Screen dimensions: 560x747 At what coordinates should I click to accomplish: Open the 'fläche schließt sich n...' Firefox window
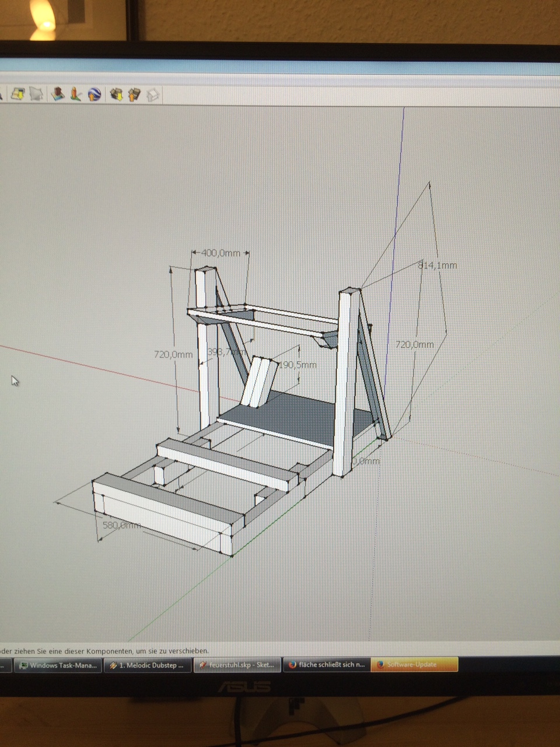tap(327, 665)
